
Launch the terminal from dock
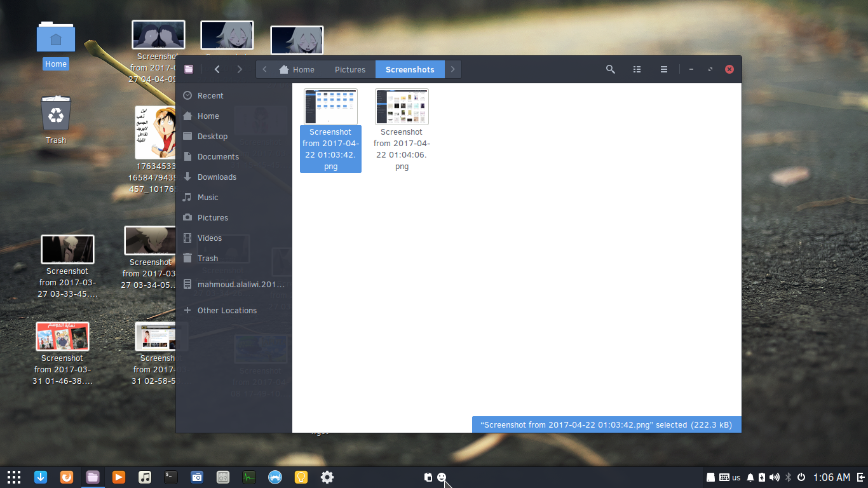171,477
